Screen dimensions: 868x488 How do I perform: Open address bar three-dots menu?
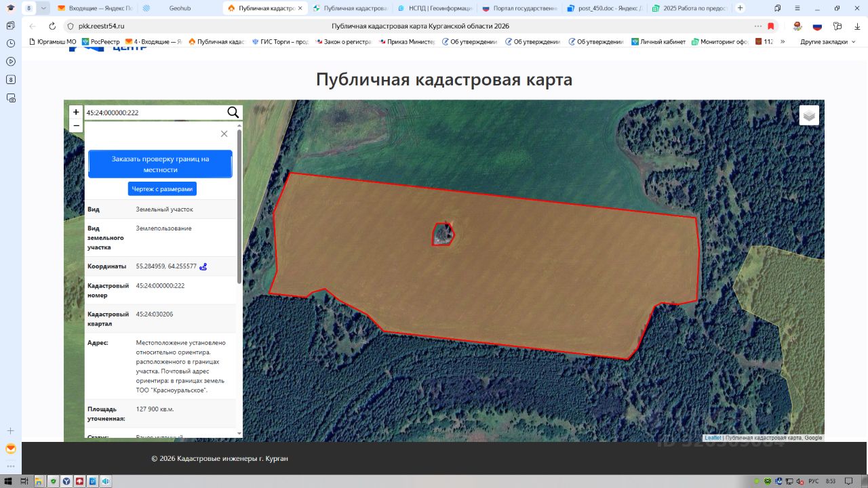click(758, 26)
